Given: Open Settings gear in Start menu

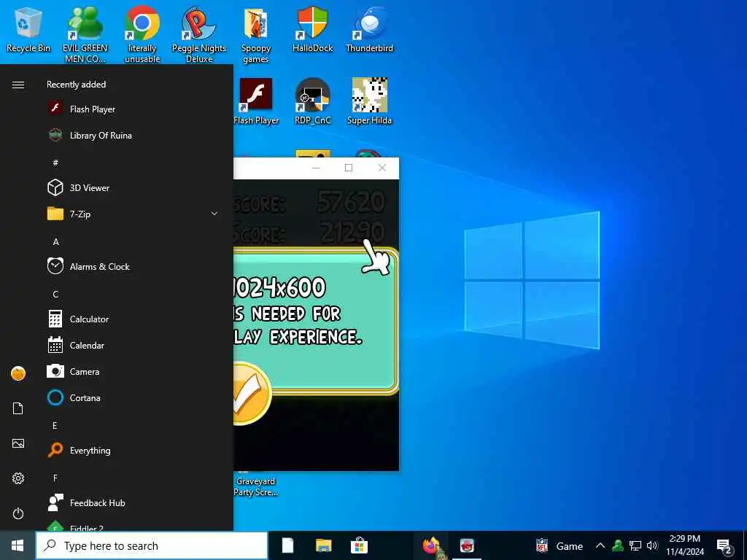Looking at the screenshot, I should [x=18, y=478].
